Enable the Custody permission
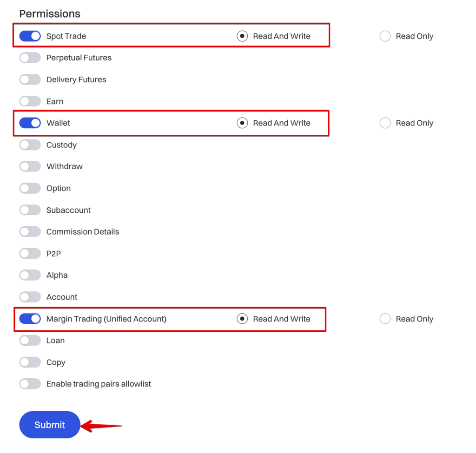Viewport: 476px width, 453px height. pos(30,145)
